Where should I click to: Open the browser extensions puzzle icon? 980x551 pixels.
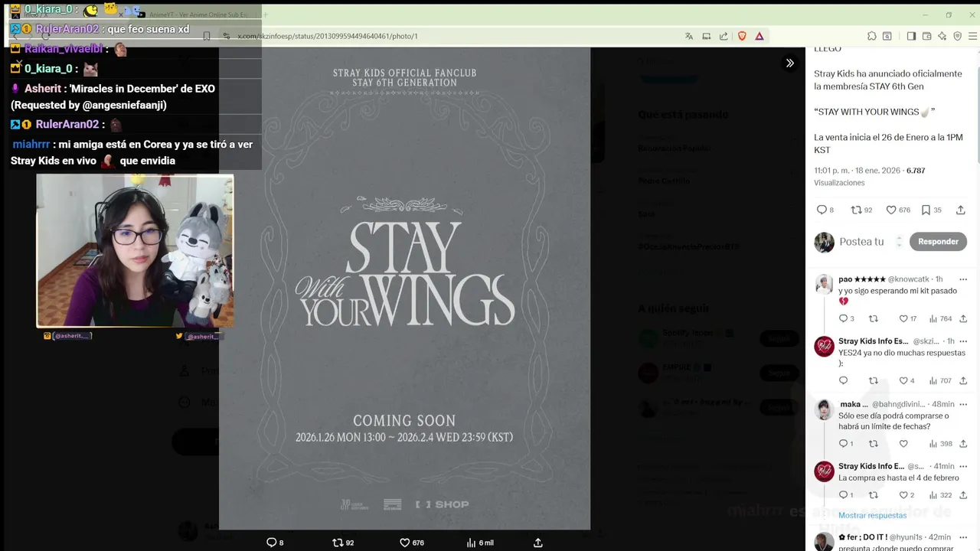[872, 36]
